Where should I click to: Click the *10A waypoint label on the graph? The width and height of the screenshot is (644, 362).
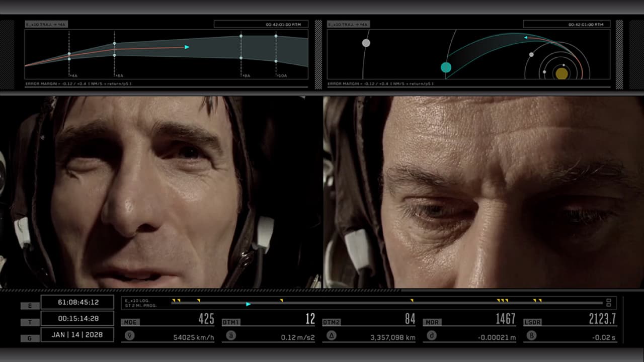pyautogui.click(x=282, y=75)
